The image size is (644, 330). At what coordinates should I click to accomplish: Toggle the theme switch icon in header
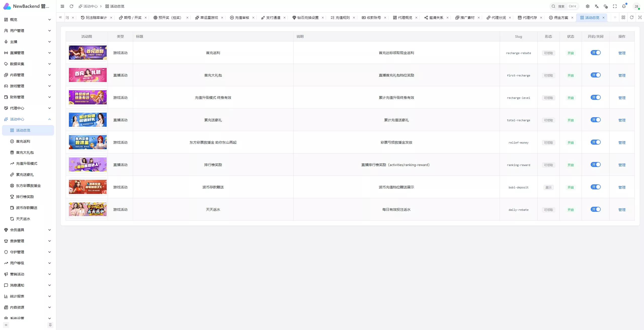(x=606, y=6)
